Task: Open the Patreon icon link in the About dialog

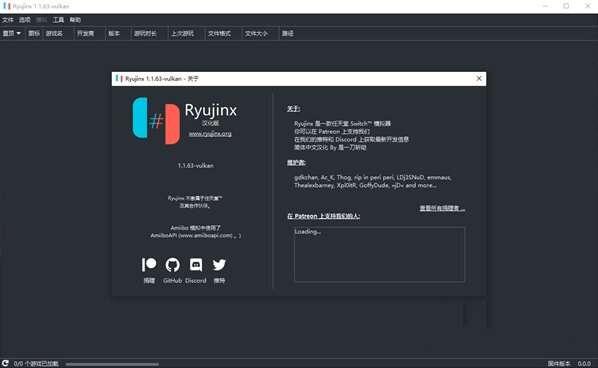Action: pyautogui.click(x=149, y=264)
